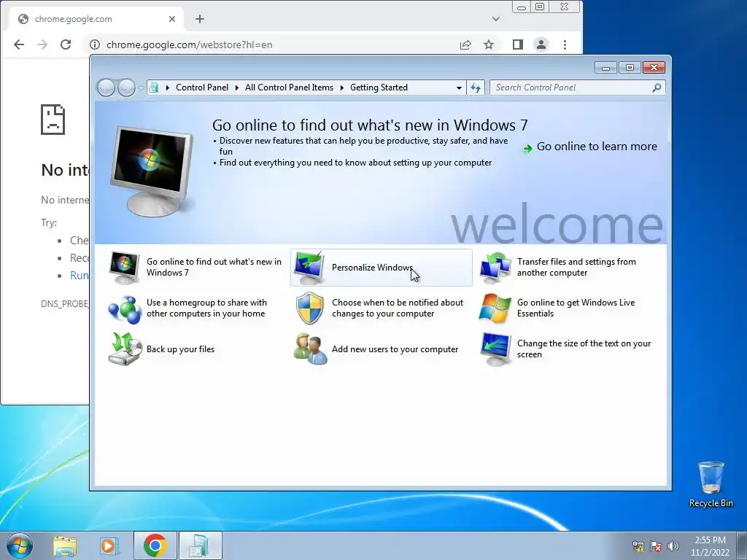Open Transfer files and settings from another computer
The height and width of the screenshot is (560, 747).
click(x=576, y=267)
